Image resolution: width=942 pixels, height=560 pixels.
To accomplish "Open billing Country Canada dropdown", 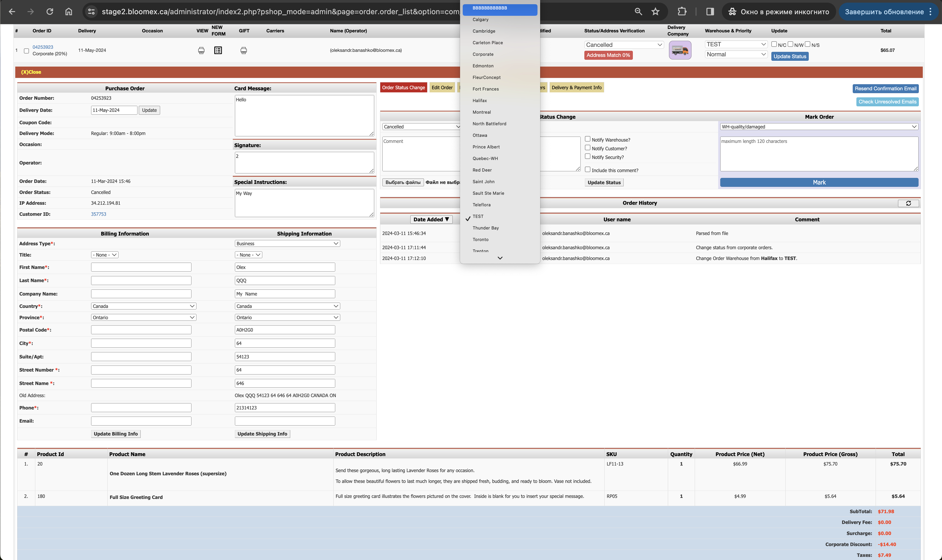I will [144, 306].
